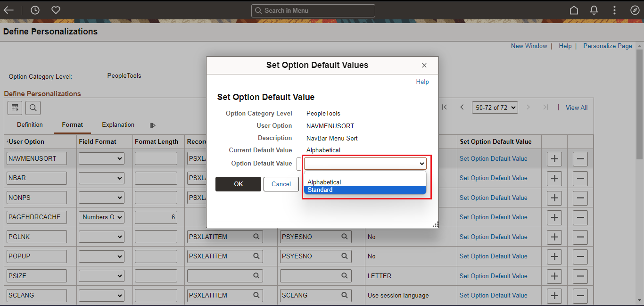Viewport: 644px width, 306px height.
Task: Delete the SCLANG row using the minus icon
Action: pos(580,296)
